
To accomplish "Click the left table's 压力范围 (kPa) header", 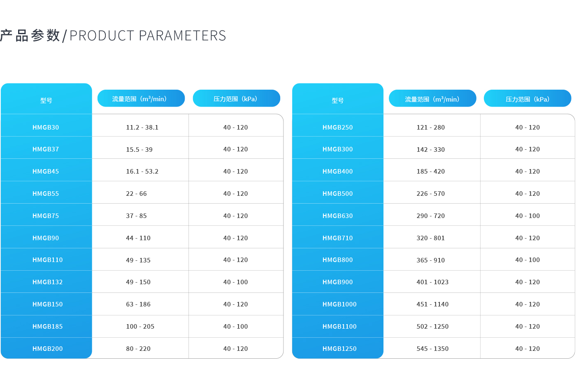I will pos(237,98).
